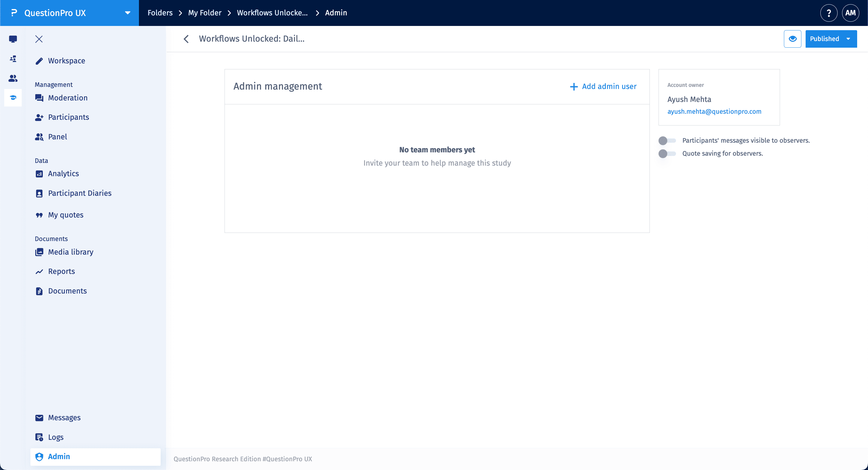
Task: Click Add admin user
Action: (603, 86)
